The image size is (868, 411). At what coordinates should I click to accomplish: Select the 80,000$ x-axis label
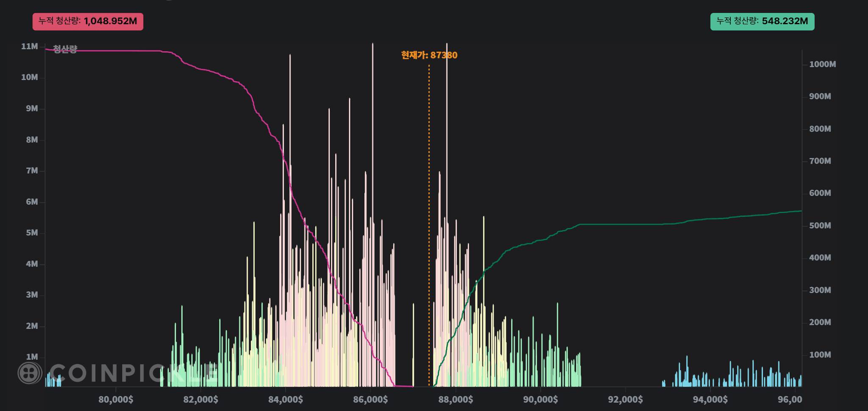coord(116,399)
